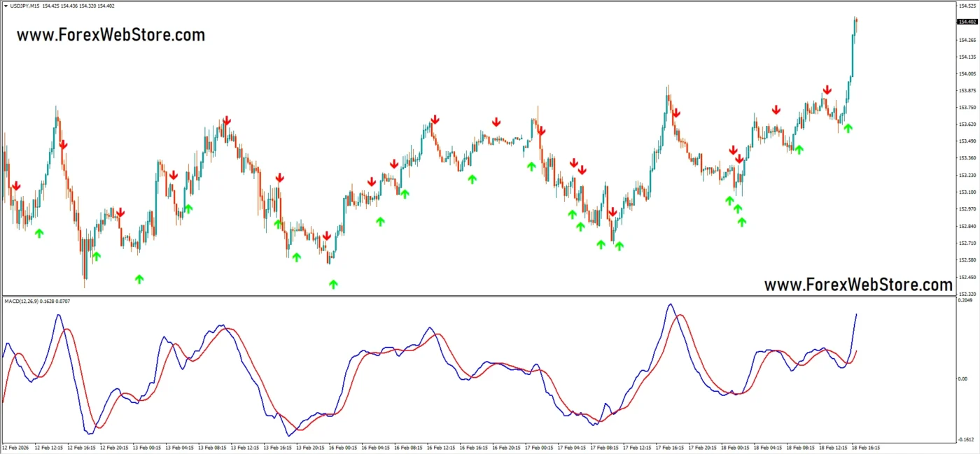Toggle the blue MACD signal line peak
Screen dimensions: 980x454
click(x=670, y=304)
